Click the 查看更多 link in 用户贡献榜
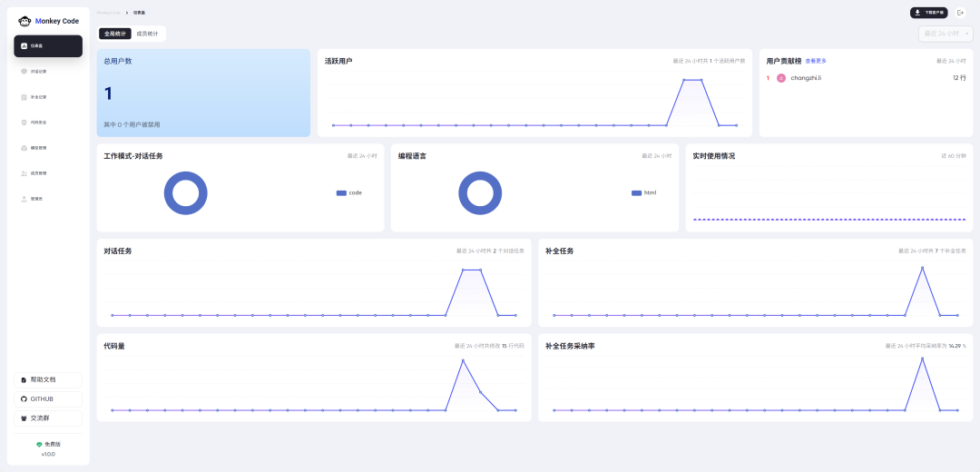Viewport: 980px width, 472px height. (816, 61)
